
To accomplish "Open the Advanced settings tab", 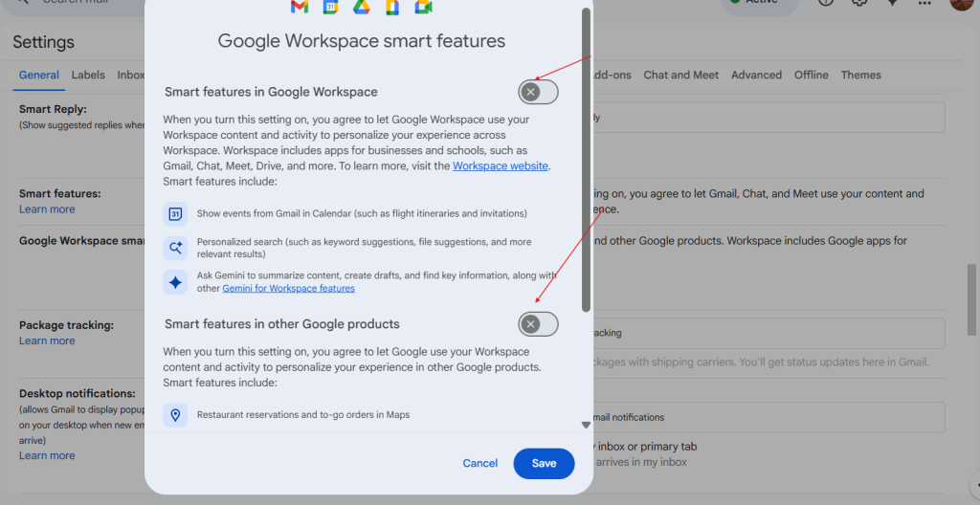I will point(756,76).
